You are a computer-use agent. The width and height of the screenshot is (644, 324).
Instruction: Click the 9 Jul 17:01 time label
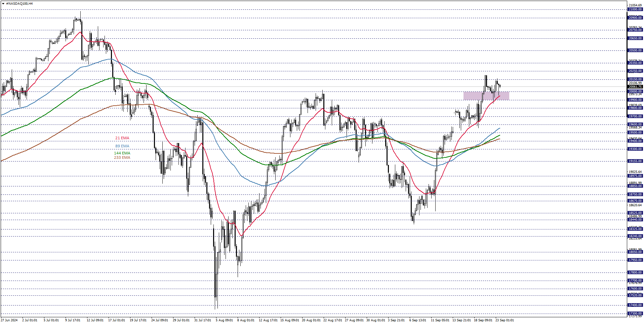(73, 320)
